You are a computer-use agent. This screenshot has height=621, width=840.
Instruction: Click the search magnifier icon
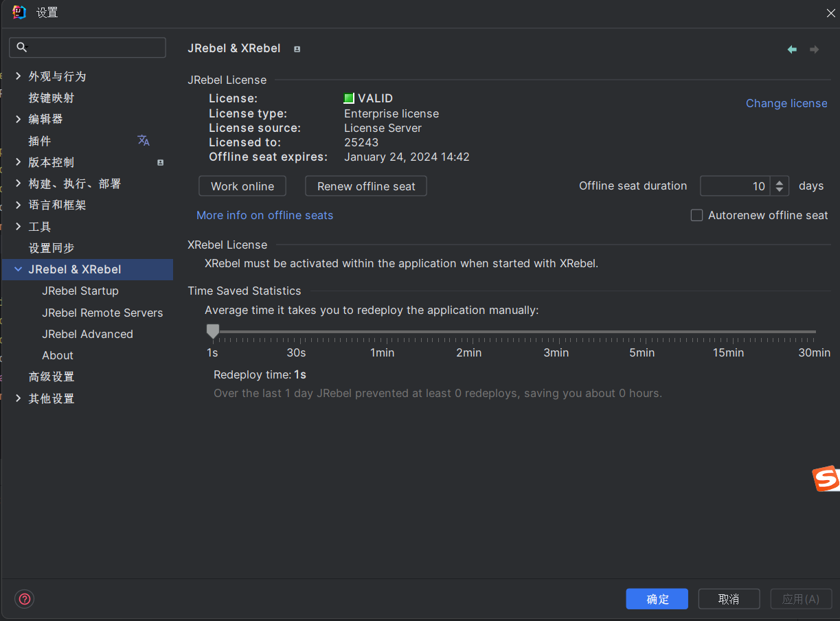point(22,47)
